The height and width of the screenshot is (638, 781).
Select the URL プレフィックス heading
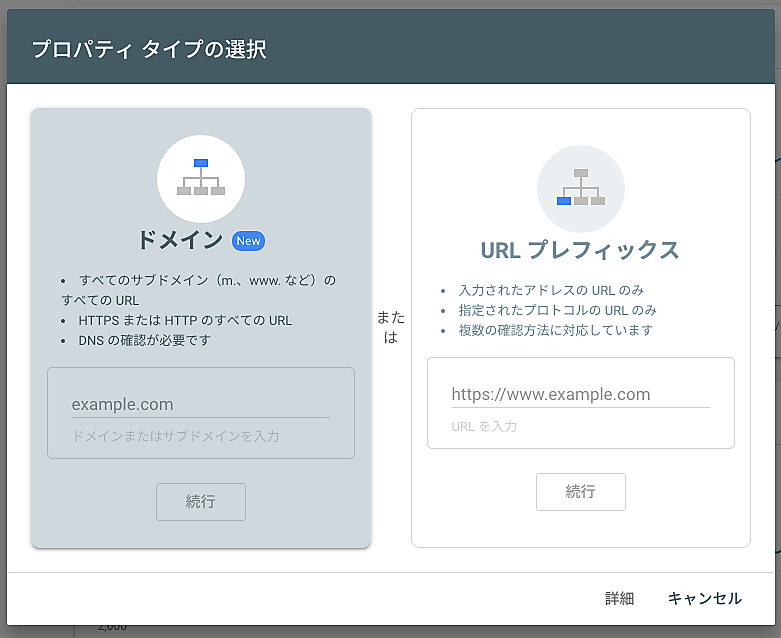pyautogui.click(x=580, y=250)
